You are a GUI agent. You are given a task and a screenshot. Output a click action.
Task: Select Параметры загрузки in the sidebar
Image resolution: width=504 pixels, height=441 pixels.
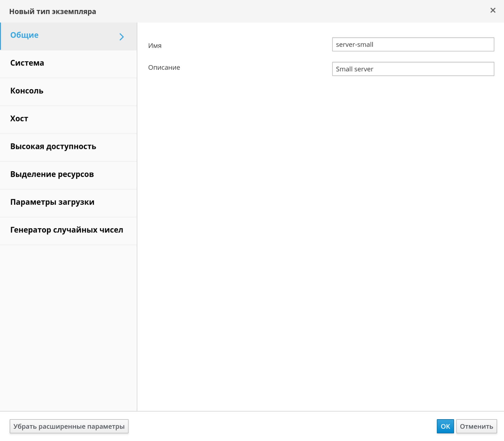52,202
